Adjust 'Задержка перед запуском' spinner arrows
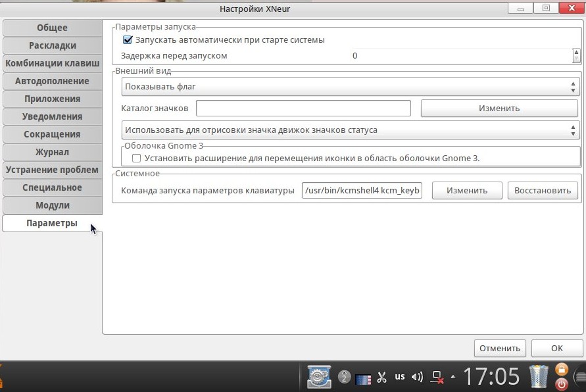 coord(576,56)
